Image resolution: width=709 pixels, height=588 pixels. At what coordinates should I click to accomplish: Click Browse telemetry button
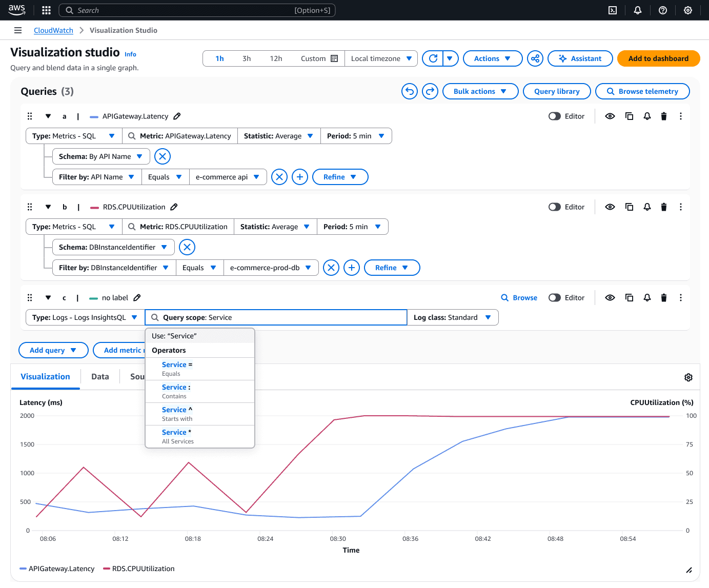pos(642,91)
